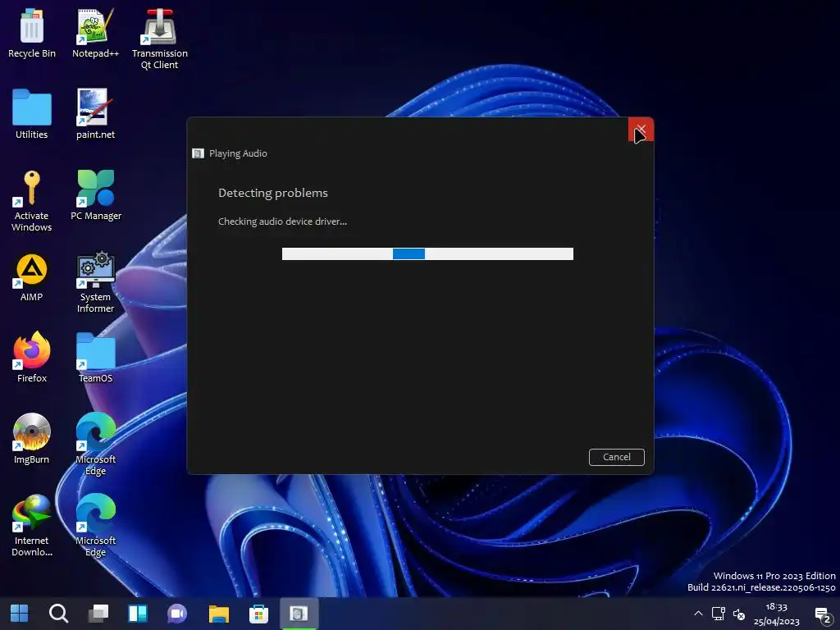Expand the hidden system tray icons

click(698, 614)
